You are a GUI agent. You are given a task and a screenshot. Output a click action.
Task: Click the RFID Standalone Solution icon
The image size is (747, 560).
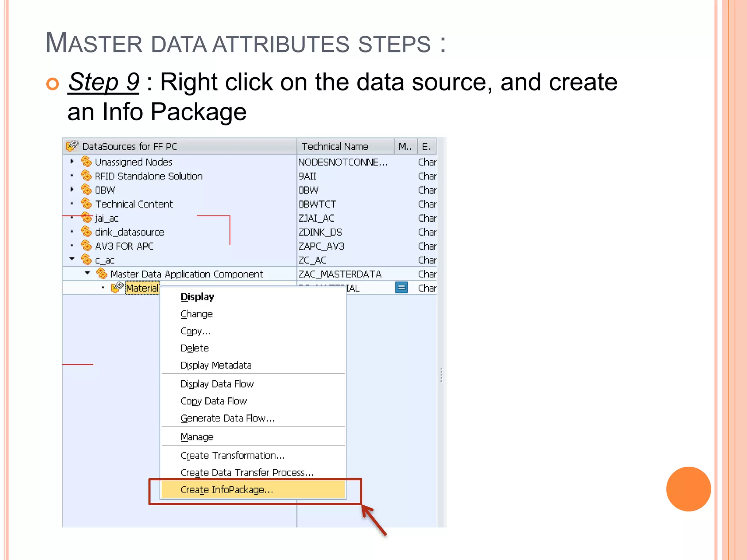pyautogui.click(x=86, y=175)
